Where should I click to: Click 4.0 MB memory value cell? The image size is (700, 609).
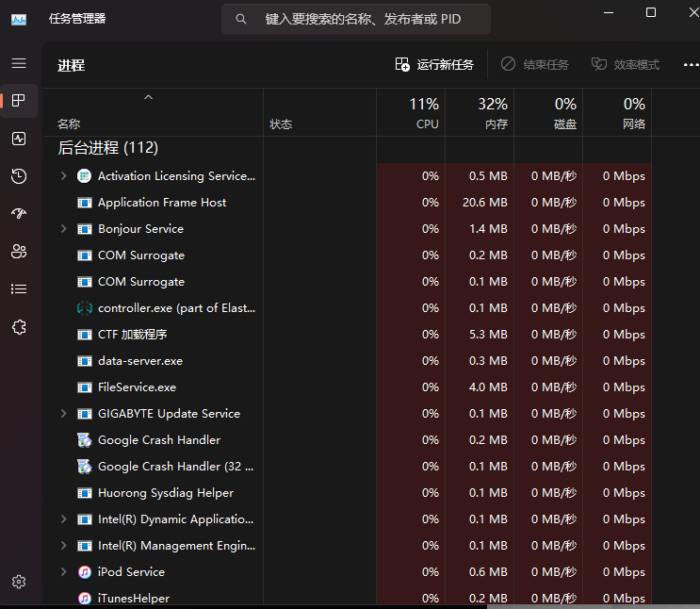tap(480, 387)
